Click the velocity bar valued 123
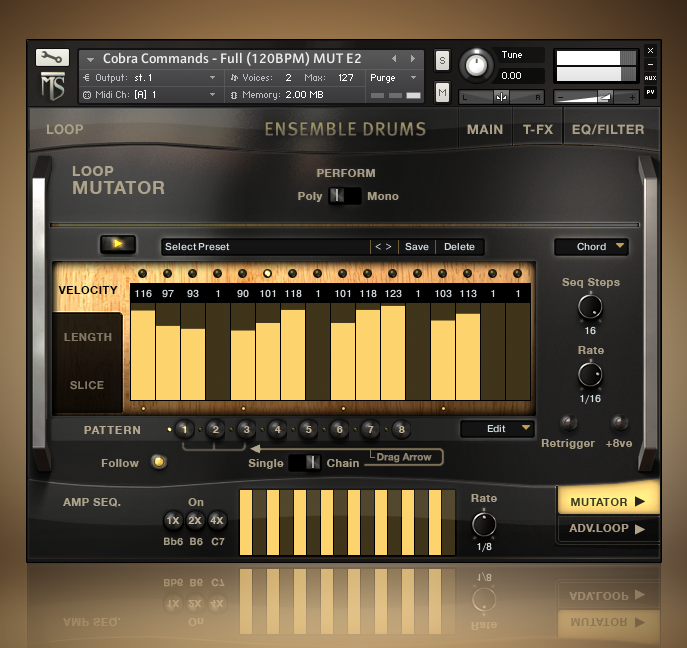Screen dimensions: 687x648 click(393, 353)
